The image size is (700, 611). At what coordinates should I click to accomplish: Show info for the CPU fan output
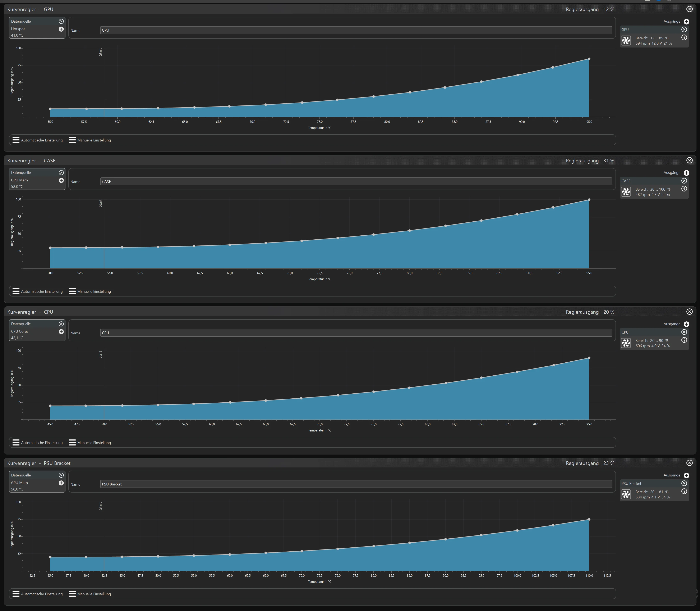684,340
